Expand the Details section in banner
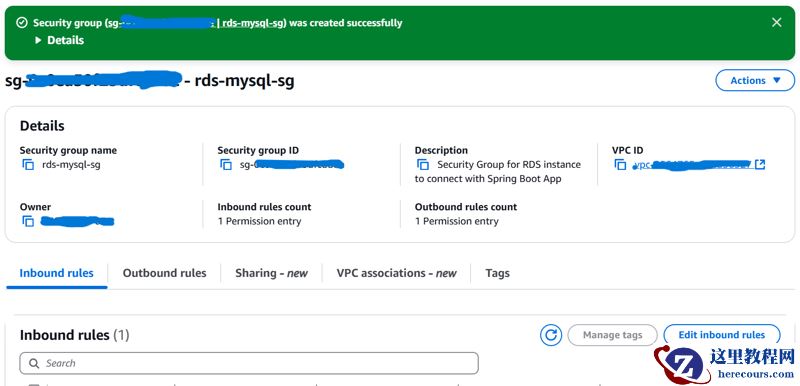The image size is (800, 386). (x=60, y=40)
